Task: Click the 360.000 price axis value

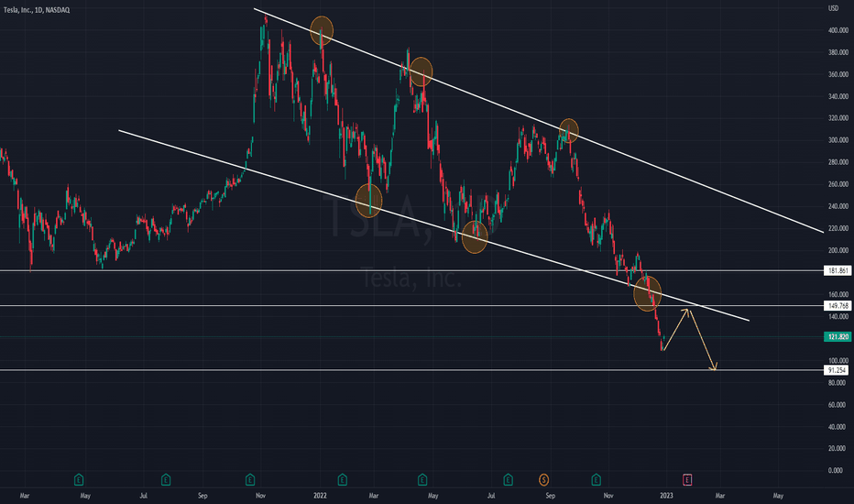Action: coord(838,74)
